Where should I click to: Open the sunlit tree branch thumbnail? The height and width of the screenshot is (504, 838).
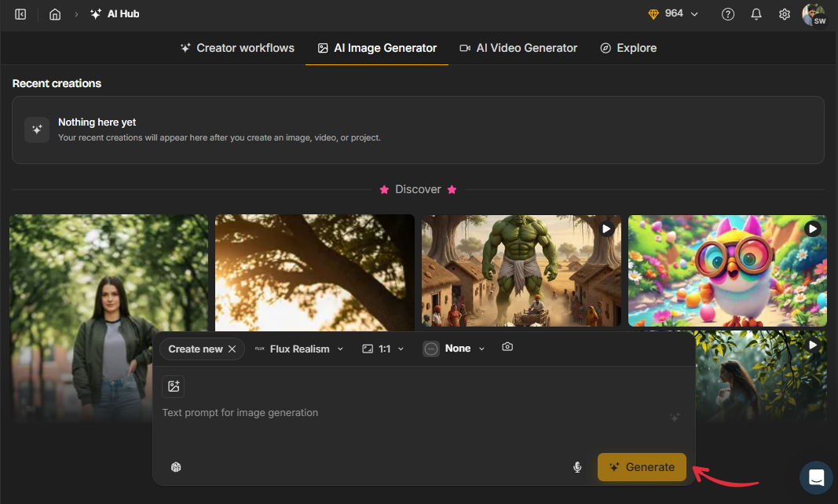tap(315, 272)
